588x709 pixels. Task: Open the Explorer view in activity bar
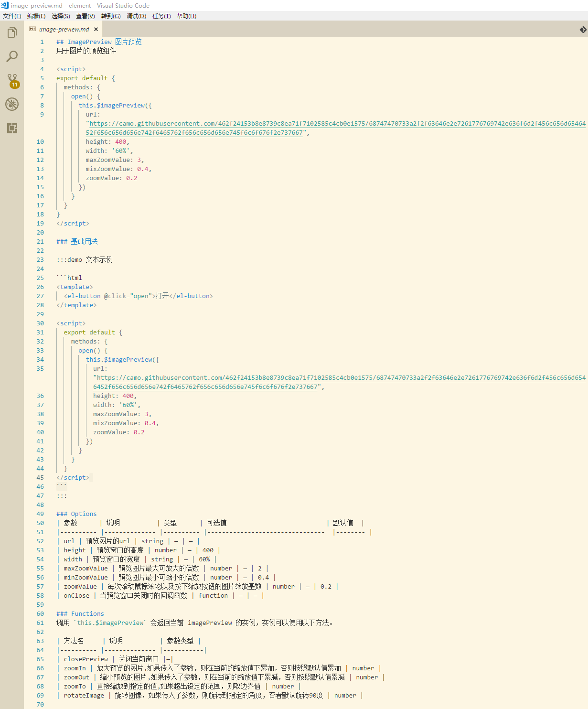pyautogui.click(x=12, y=32)
